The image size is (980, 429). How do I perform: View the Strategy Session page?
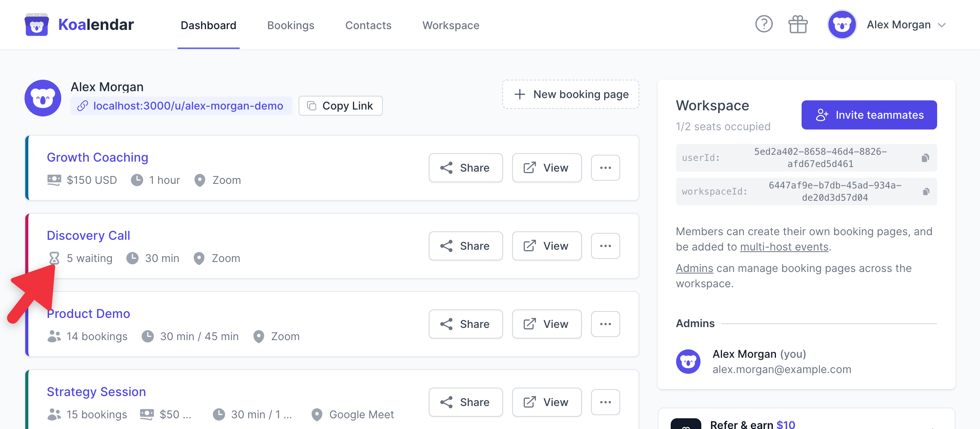coord(547,402)
